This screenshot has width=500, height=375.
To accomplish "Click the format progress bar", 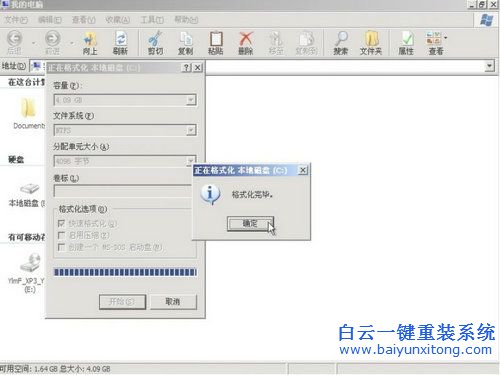I will 125,272.
